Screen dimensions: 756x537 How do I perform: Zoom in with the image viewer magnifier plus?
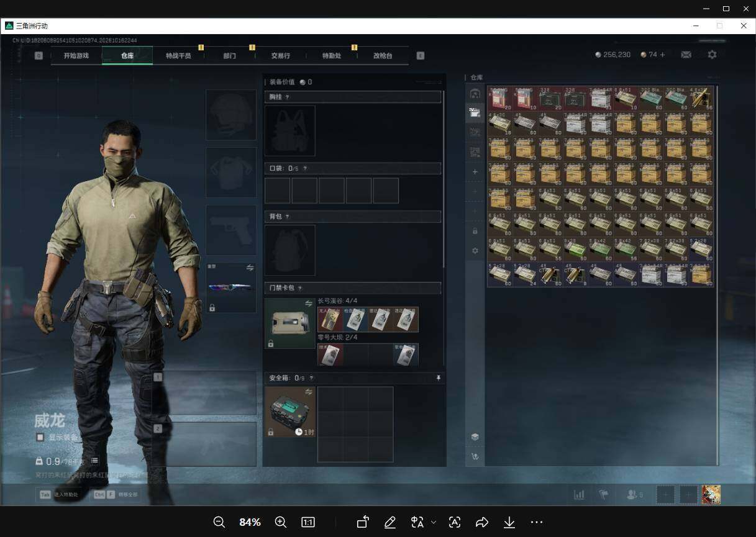(x=281, y=522)
